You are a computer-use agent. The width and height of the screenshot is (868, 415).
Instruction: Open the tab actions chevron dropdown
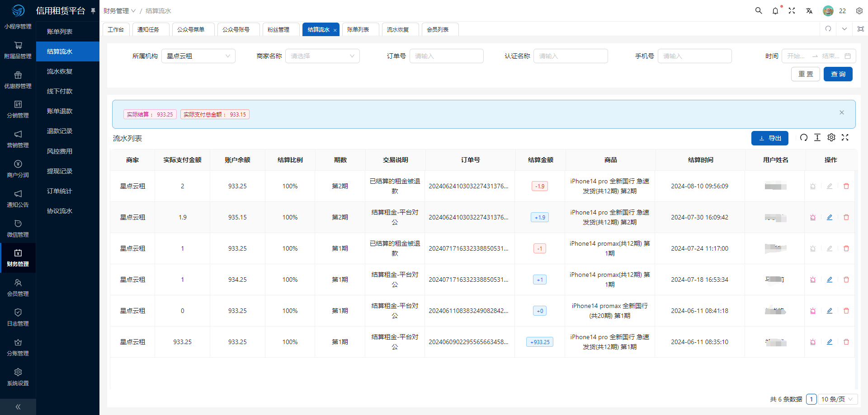[844, 29]
